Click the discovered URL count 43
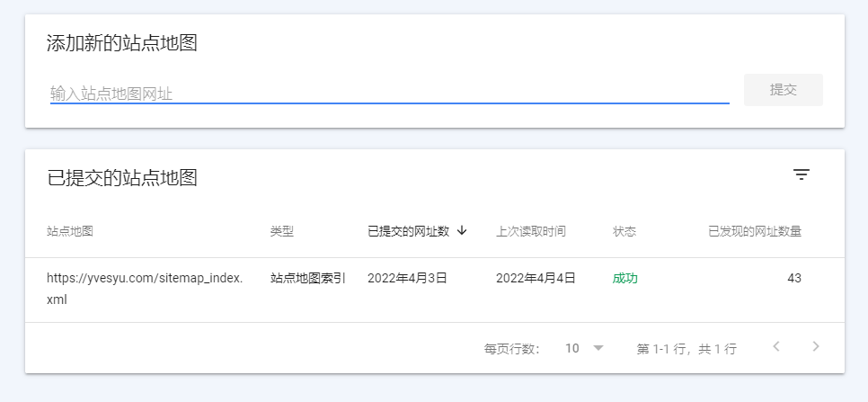Screen dimensions: 868x402 [794, 278]
